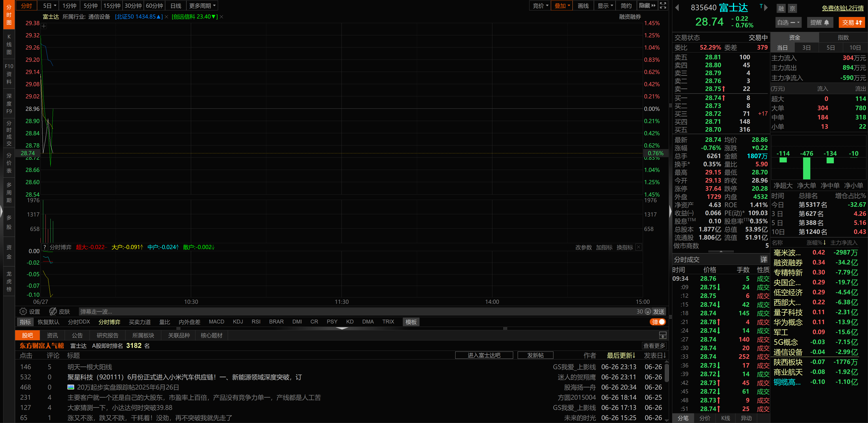Toggle the 弹 danmaku switch
Viewport: 868px width, 423px height.
[x=658, y=322]
